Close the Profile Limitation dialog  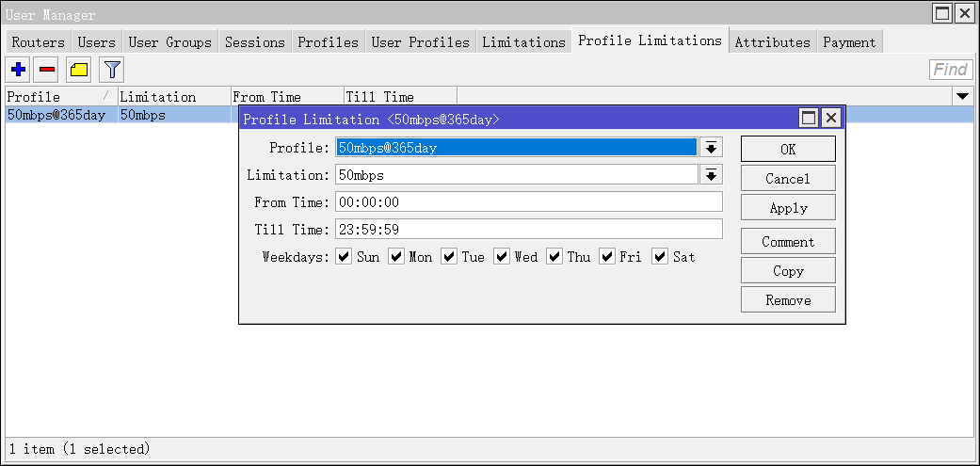[x=830, y=118]
